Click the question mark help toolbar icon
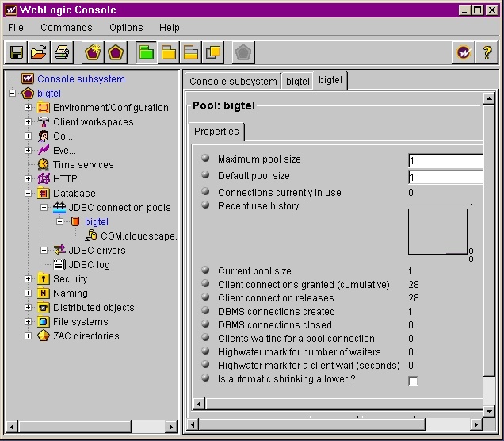Viewport: 504px width, 441px height. [487, 52]
